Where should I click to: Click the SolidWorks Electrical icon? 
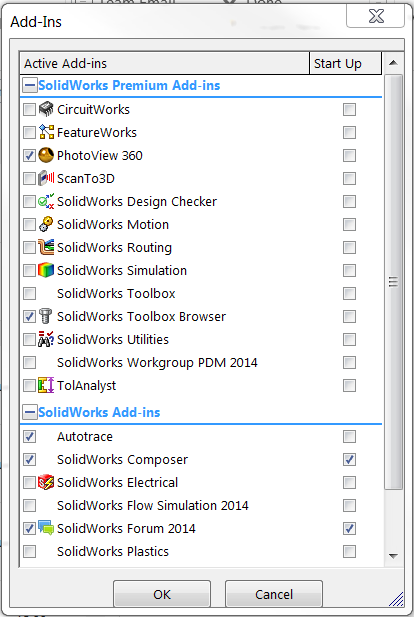(x=46, y=482)
